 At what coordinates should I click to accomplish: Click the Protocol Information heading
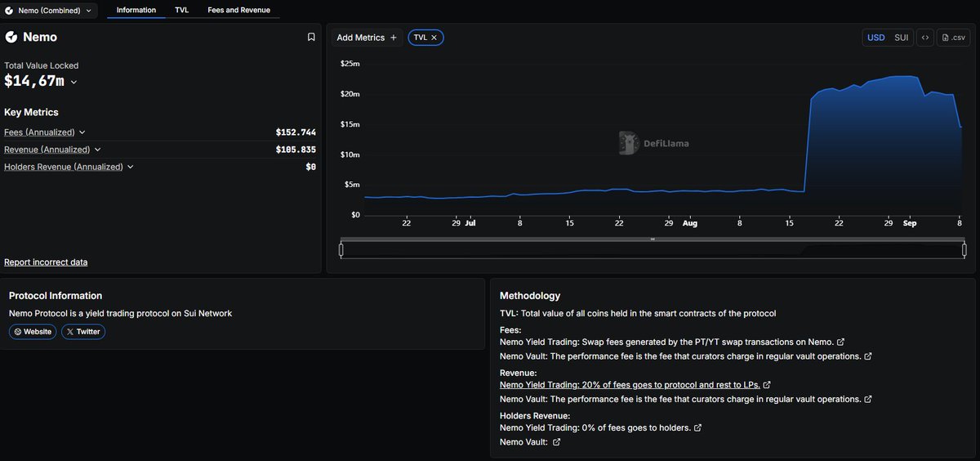pyautogui.click(x=56, y=296)
